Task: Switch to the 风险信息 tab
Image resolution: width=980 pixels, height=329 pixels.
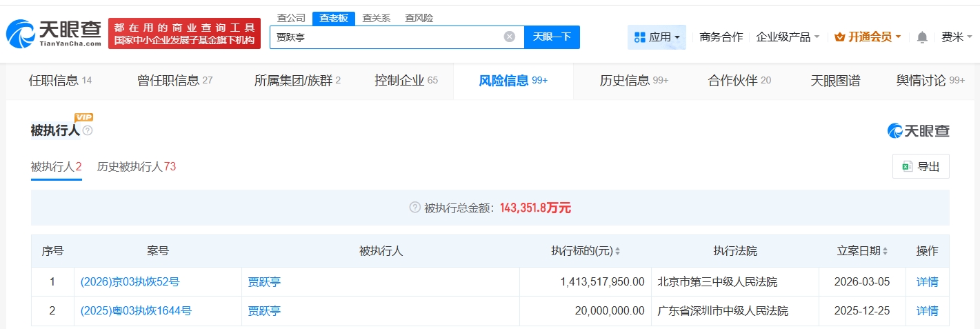Action: (x=513, y=81)
